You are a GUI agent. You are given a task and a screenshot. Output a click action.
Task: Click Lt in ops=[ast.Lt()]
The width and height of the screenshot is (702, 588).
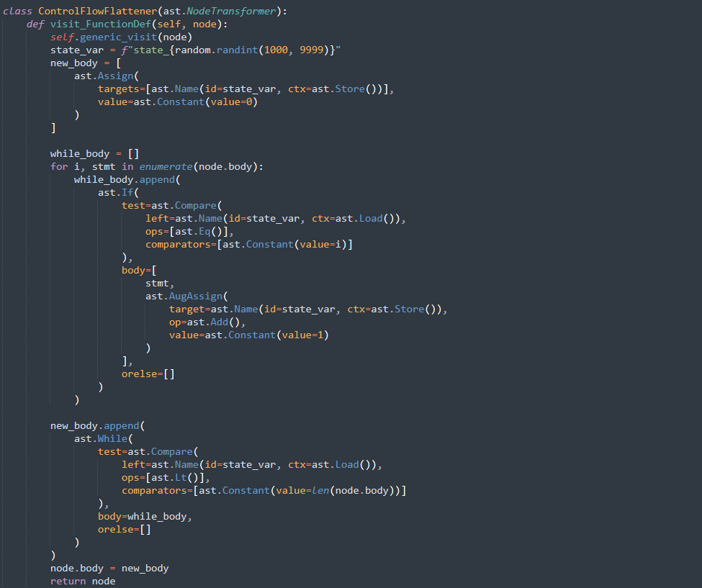click(x=181, y=478)
